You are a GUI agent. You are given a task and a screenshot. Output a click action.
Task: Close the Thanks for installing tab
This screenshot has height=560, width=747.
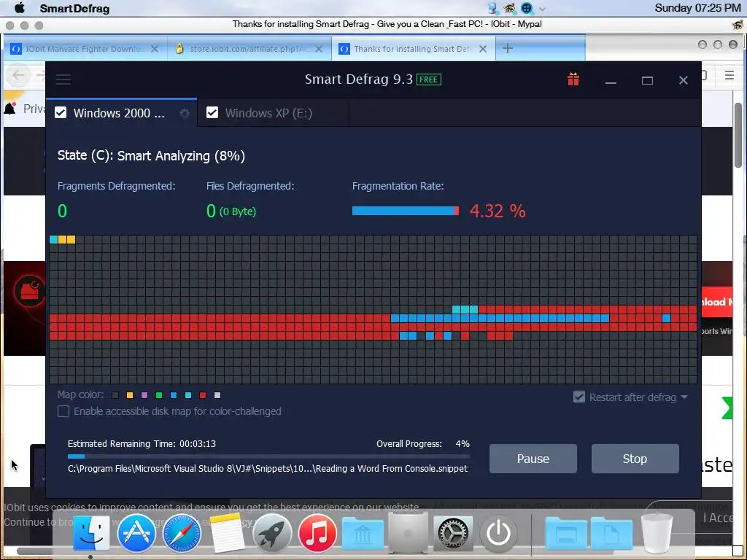tap(483, 49)
